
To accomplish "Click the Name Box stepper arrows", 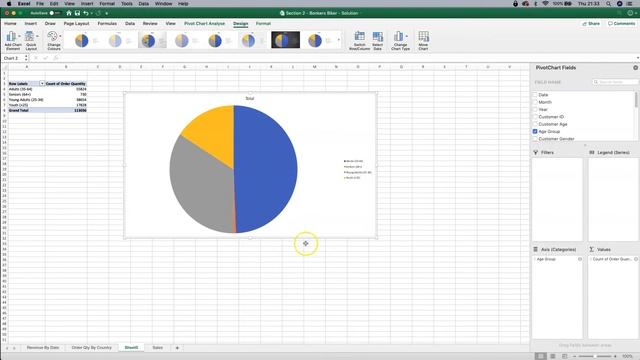I will pyautogui.click(x=26, y=58).
